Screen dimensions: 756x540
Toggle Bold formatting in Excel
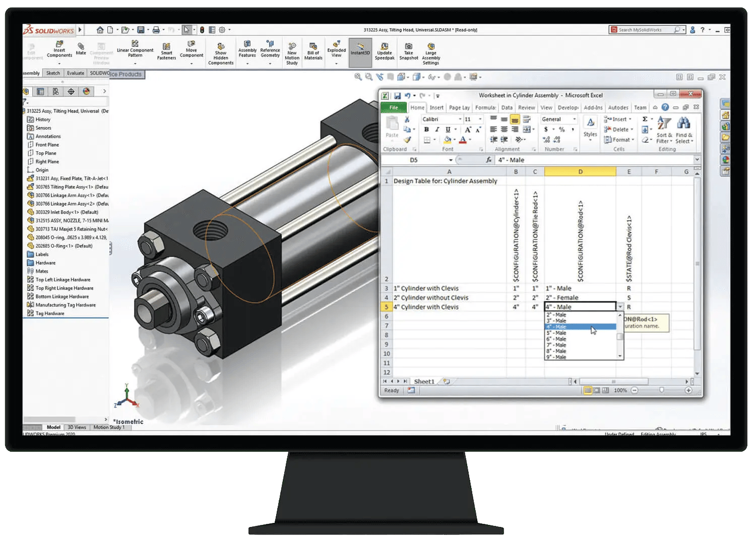coord(426,130)
